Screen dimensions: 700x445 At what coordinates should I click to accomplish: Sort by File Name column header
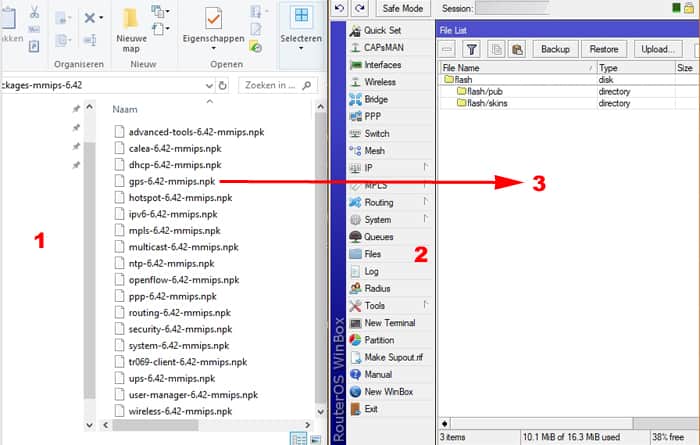518,68
